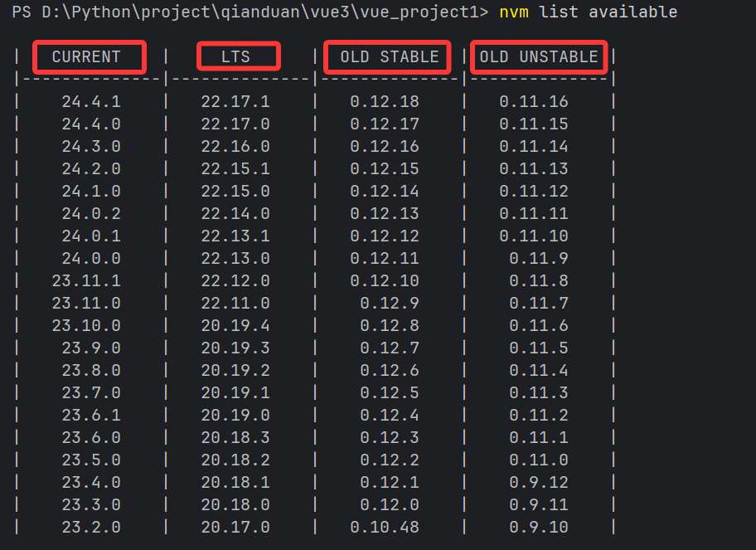Select version 23.6.1
The height and width of the screenshot is (550, 756).
[x=91, y=415]
